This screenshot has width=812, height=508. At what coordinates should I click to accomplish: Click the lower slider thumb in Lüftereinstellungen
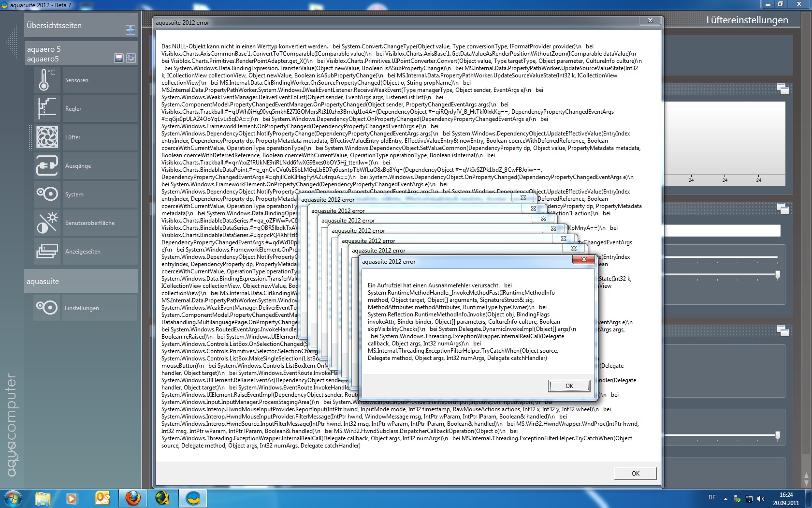click(x=777, y=435)
